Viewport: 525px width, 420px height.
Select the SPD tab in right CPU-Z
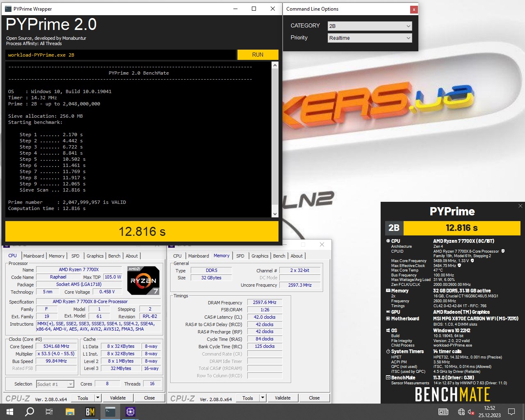(x=240, y=256)
